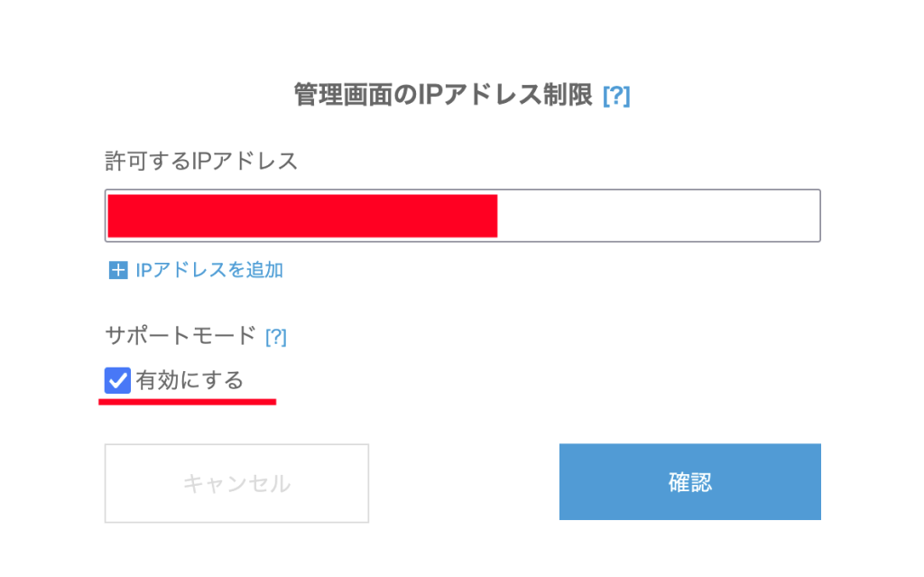This screenshot has width=924, height=577.
Task: Uncheck the 有効にする checkbox
Action: click(118, 381)
